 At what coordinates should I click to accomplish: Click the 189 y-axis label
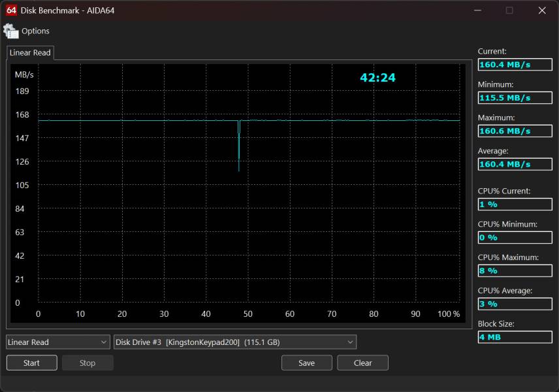click(22, 91)
